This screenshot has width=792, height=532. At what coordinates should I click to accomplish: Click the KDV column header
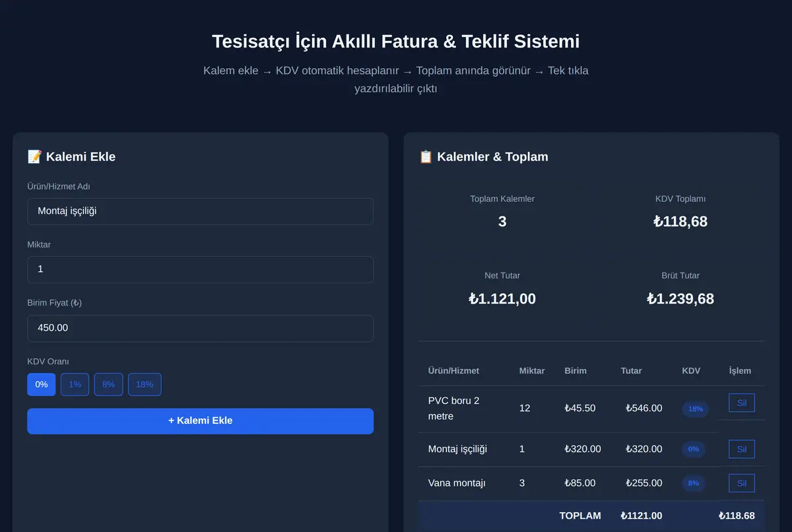click(x=691, y=371)
